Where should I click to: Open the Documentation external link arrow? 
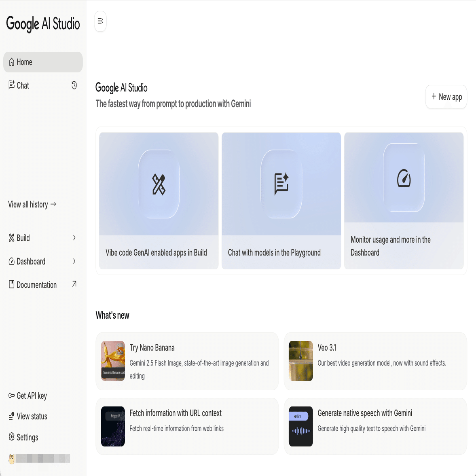[74, 284]
